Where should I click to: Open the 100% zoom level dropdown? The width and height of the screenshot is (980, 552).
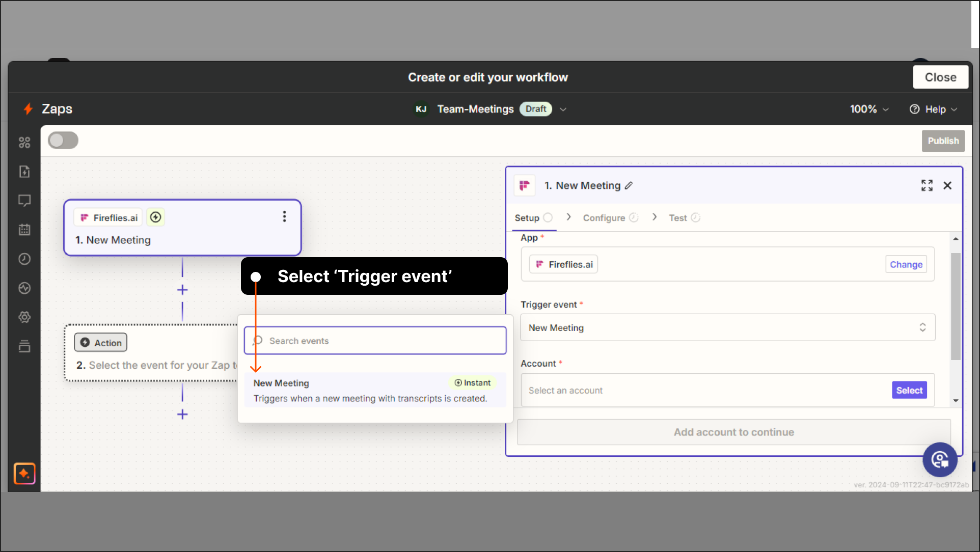pos(869,109)
